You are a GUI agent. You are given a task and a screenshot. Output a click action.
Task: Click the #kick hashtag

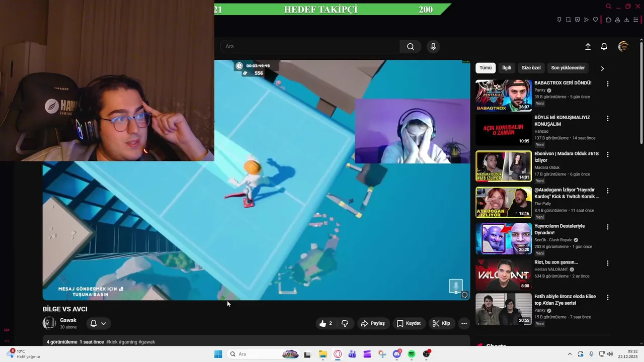tap(112, 342)
